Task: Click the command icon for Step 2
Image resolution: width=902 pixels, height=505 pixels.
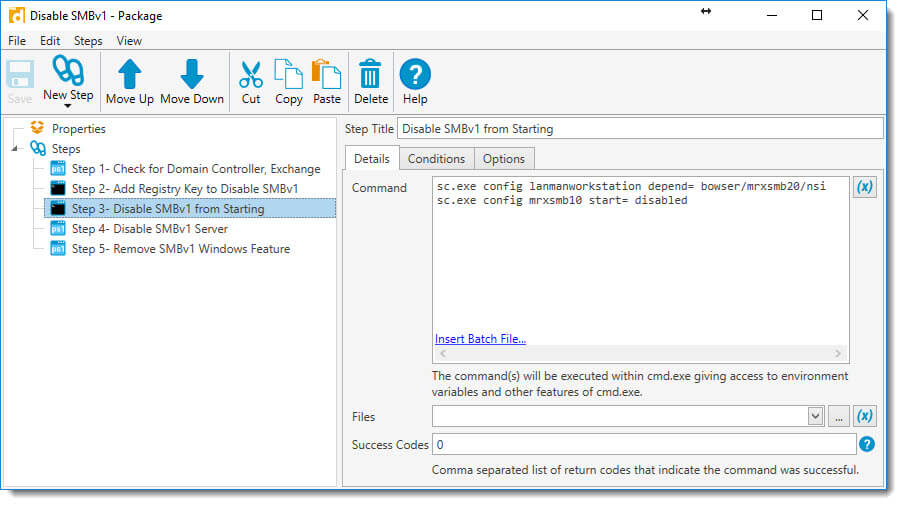Action: tap(58, 189)
